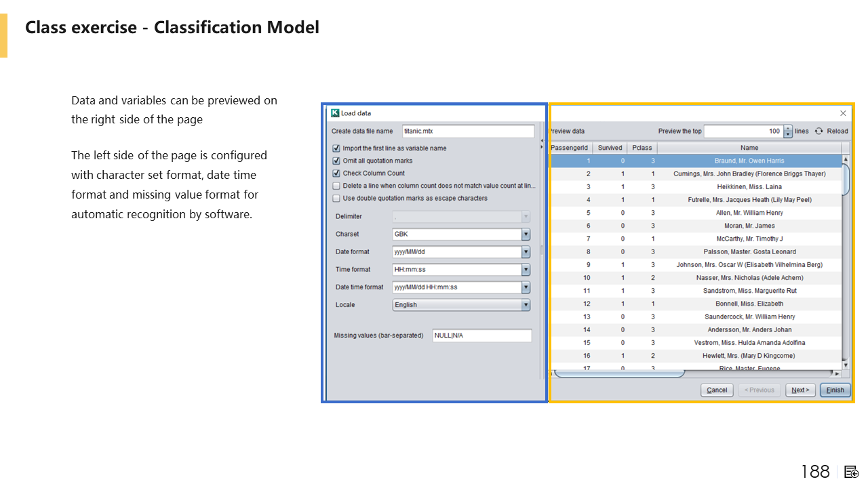Screen dimensions: 868x488
Task: Click the Missing values input field
Action: click(481, 335)
